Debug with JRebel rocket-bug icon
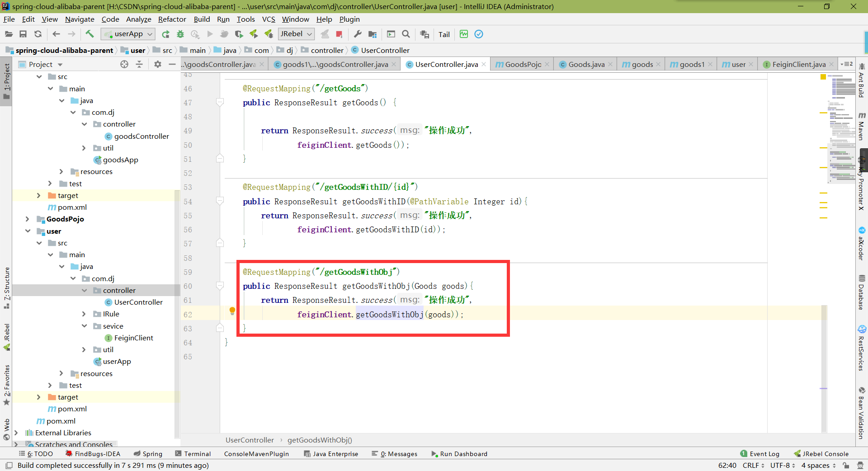Screen dimensions: 868x471 coord(269,34)
